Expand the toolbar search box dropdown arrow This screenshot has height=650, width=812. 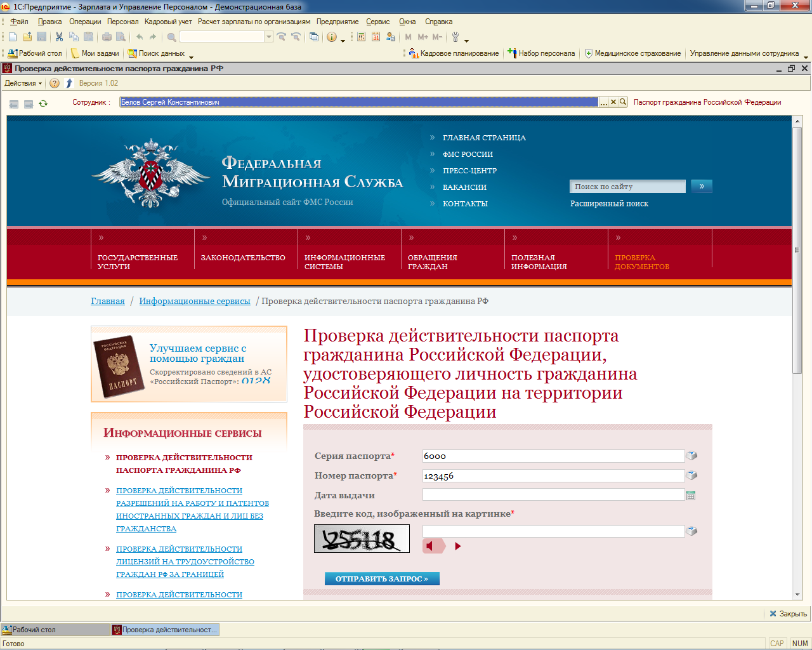(x=269, y=37)
